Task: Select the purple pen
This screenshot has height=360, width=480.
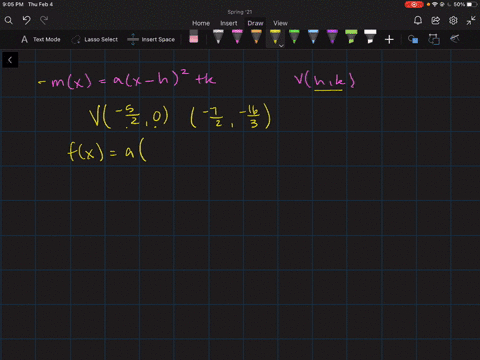Action: (x=332, y=37)
